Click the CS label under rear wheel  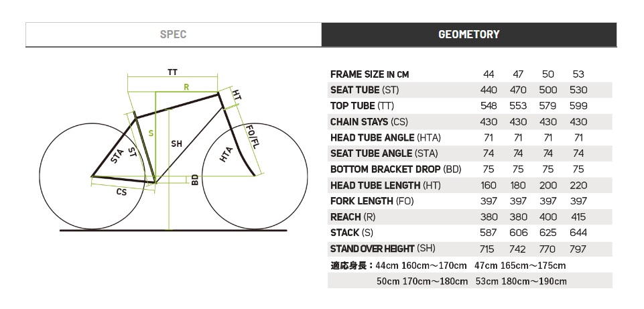121,192
